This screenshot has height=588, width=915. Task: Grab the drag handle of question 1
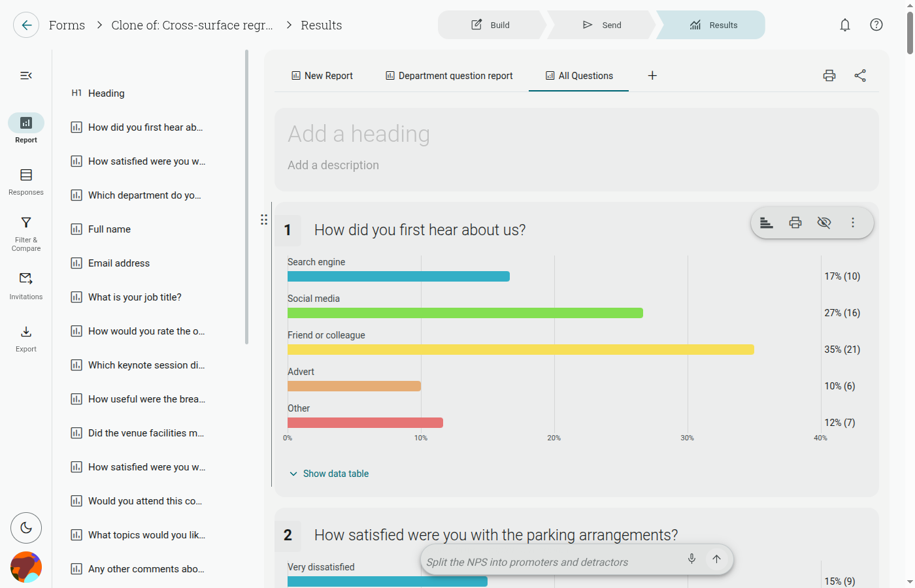pos(264,220)
